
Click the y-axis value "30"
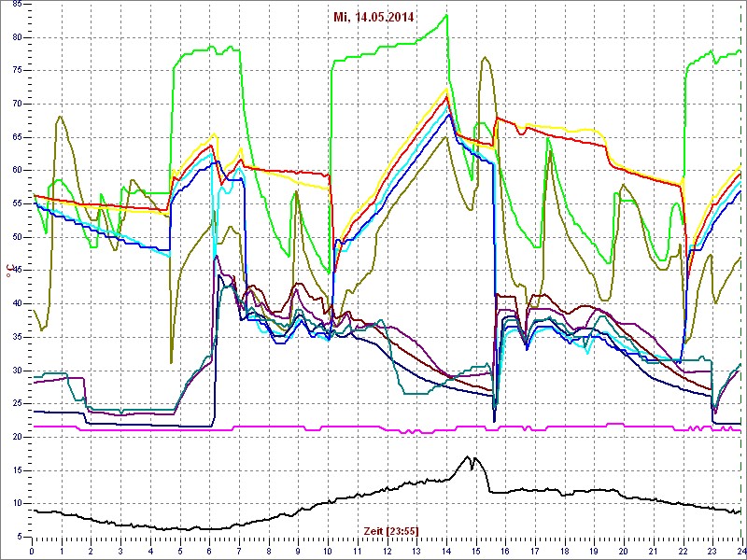[18, 371]
